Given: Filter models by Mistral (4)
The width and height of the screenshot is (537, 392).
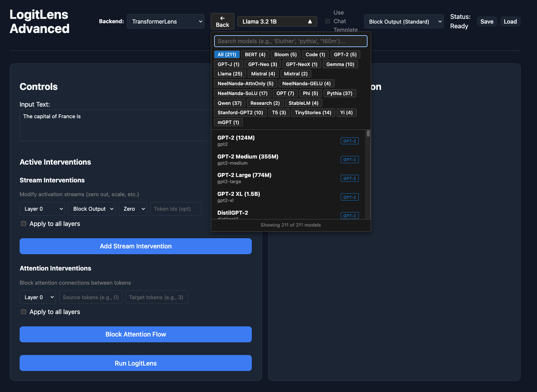Looking at the screenshot, I should click(x=263, y=74).
